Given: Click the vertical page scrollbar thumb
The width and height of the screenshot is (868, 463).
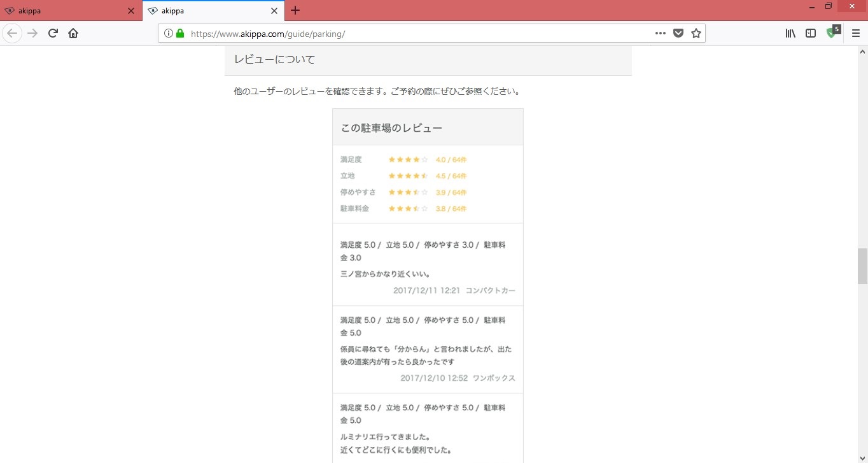Looking at the screenshot, I should (862, 266).
